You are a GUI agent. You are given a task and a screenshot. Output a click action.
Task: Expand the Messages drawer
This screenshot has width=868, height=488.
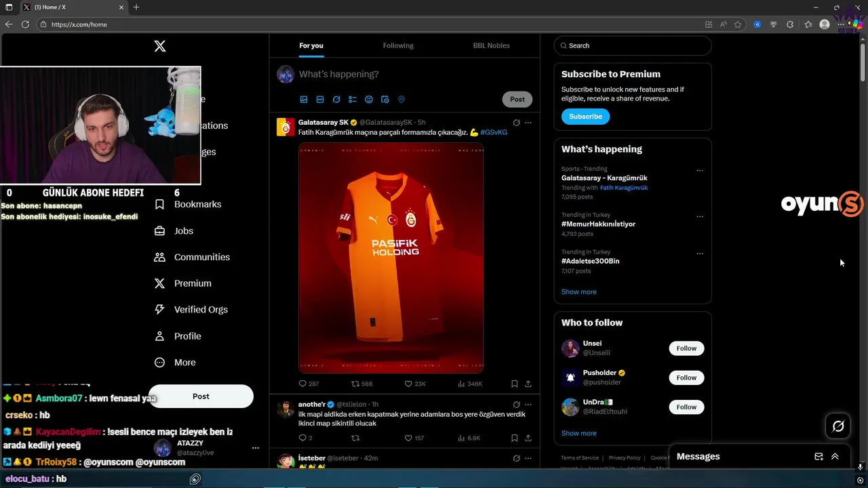[x=835, y=457]
